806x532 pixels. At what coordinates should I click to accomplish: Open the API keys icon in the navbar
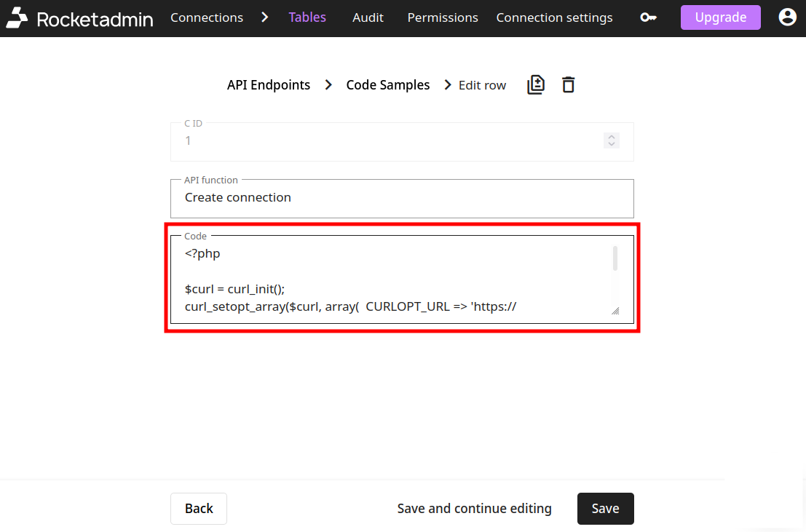click(x=648, y=17)
